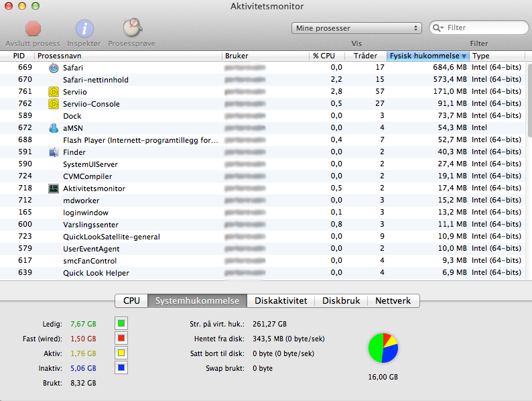Select the Serviio app icon
Viewport: 532px width, 401px height.
(x=54, y=92)
